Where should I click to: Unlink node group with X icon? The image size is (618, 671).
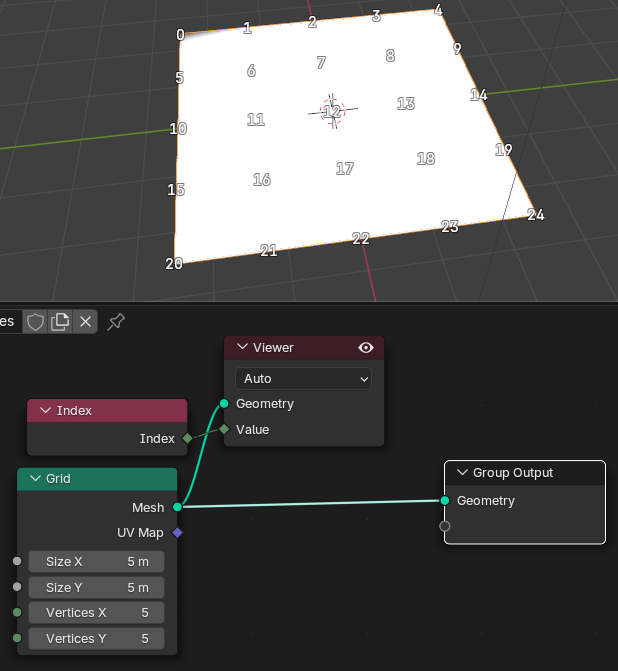(x=86, y=321)
